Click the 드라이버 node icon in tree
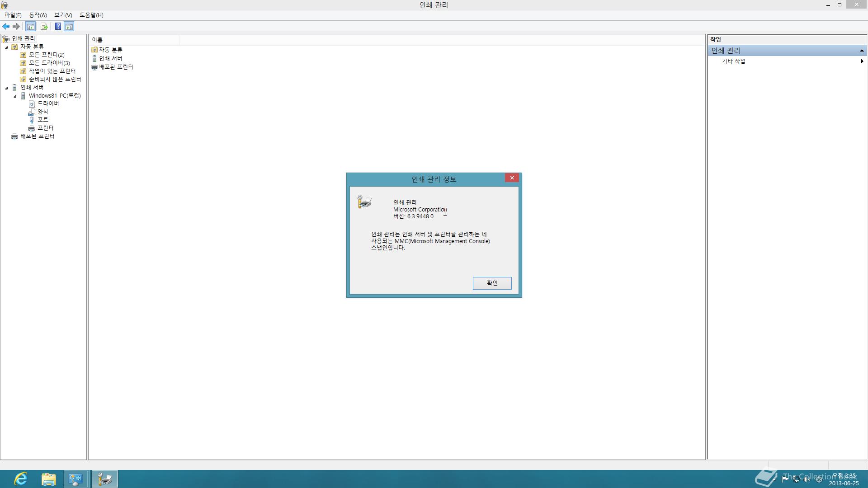Screen dimensions: 868x488 [x=32, y=104]
